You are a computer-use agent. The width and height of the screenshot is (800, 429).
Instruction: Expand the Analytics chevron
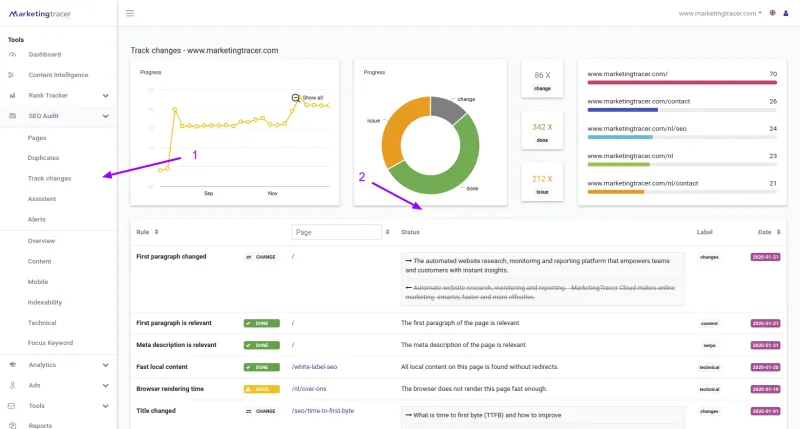[x=105, y=365]
